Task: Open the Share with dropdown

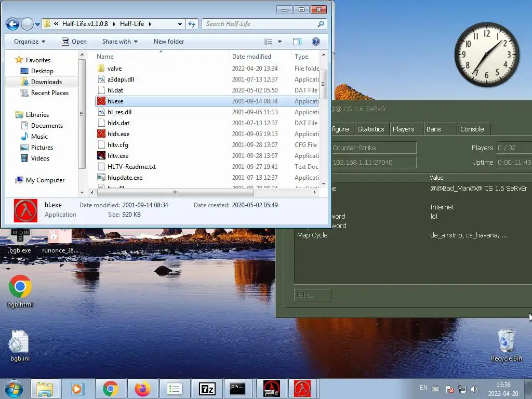Action: pyautogui.click(x=120, y=42)
